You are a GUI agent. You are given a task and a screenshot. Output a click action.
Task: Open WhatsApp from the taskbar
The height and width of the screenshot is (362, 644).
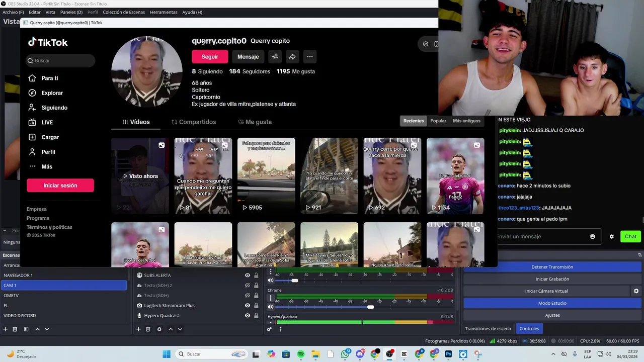pyautogui.click(x=345, y=354)
